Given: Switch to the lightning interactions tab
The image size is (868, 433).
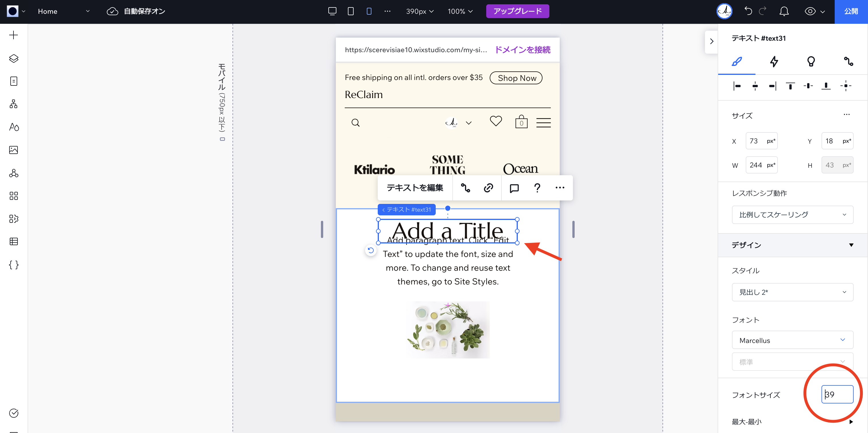Looking at the screenshot, I should (x=774, y=61).
